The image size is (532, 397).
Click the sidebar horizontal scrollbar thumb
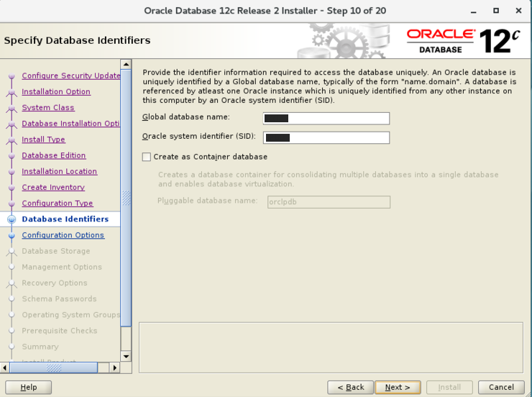pyautogui.click(x=54, y=368)
